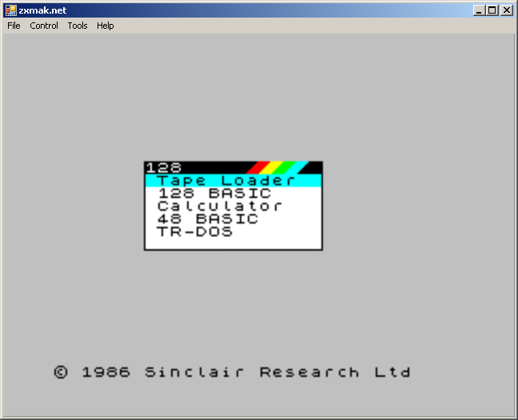518x420 pixels.
Task: Click the zxmak.net application icon in title bar
Action: (10, 10)
